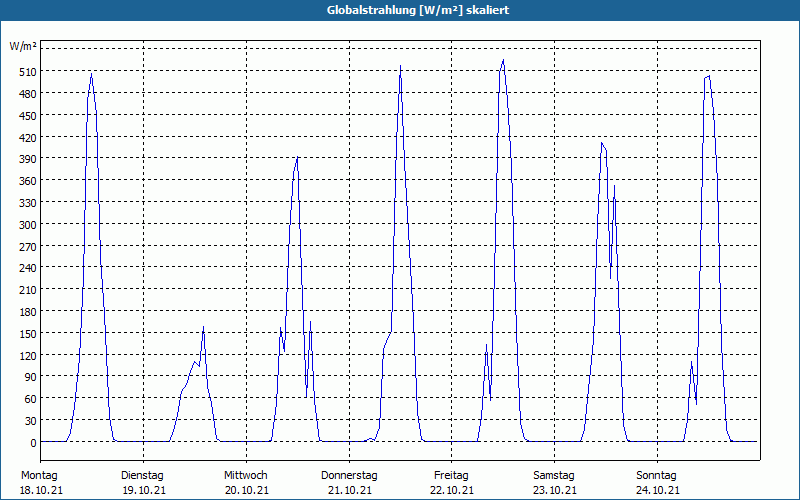The image size is (800, 500).
Task: Click the 'W/m²' axis unit label
Action: pyautogui.click(x=23, y=46)
